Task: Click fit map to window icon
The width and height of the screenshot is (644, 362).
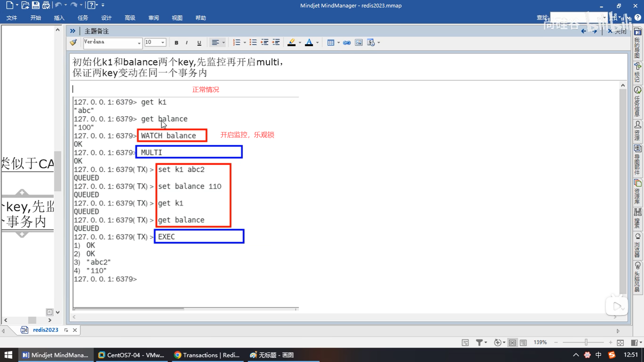Action: point(620,342)
